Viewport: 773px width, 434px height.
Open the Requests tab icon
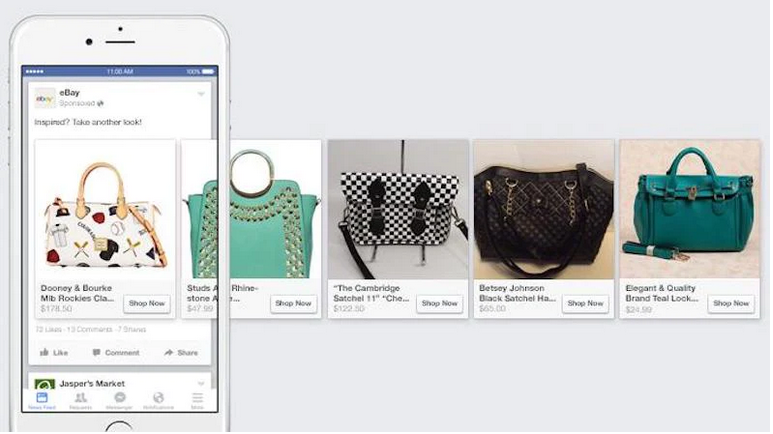tap(80, 400)
